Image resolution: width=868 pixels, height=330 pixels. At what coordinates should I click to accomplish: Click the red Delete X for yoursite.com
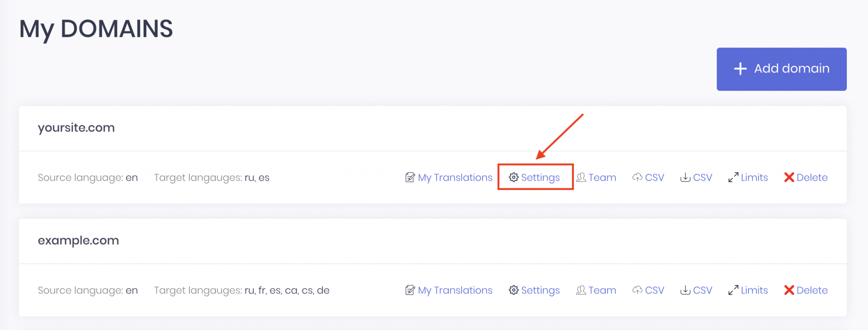tap(789, 177)
